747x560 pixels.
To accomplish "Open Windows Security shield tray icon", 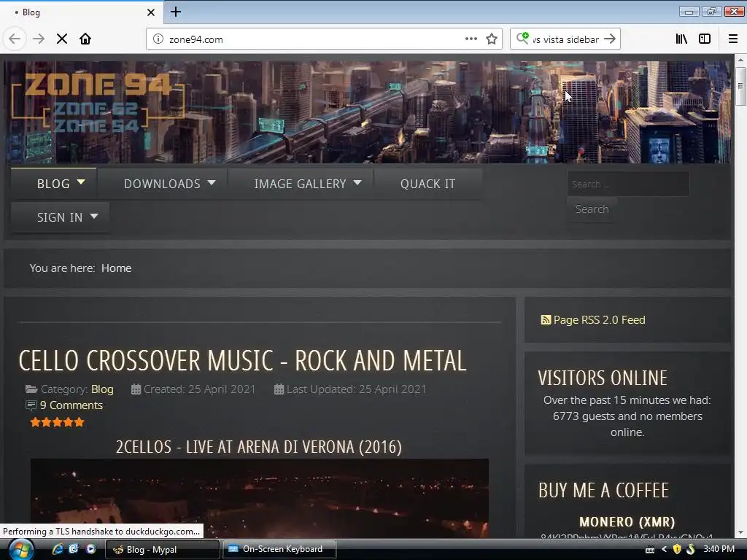I will coord(677,550).
